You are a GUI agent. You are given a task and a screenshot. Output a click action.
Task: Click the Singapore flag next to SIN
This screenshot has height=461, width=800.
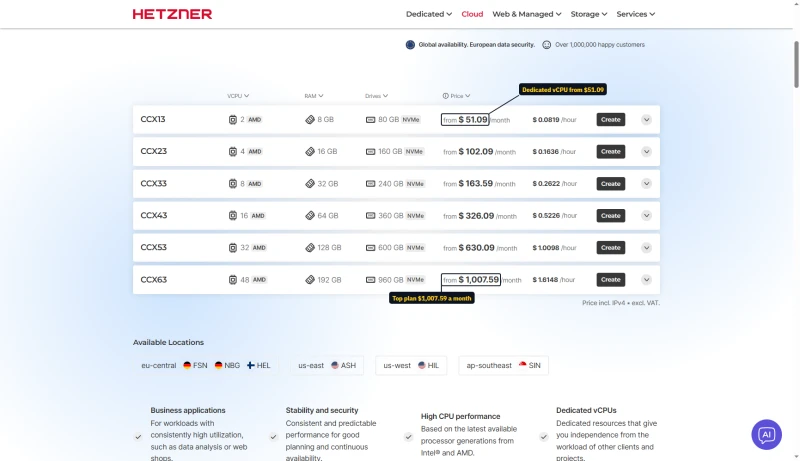[522, 365]
